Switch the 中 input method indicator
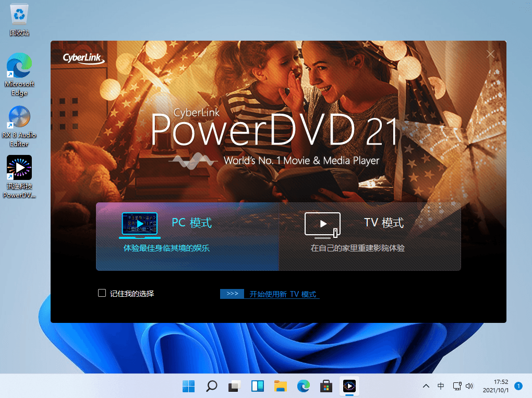This screenshot has height=398, width=532. pos(441,386)
